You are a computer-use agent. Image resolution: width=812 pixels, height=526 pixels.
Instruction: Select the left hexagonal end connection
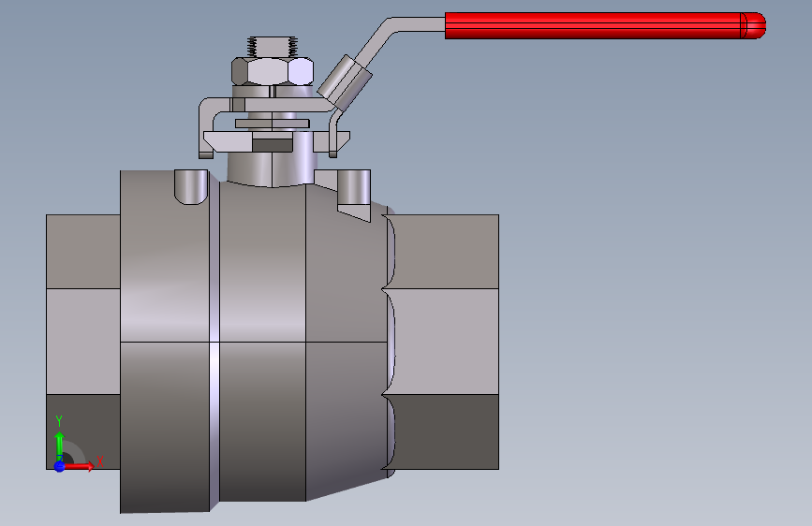coord(82,342)
